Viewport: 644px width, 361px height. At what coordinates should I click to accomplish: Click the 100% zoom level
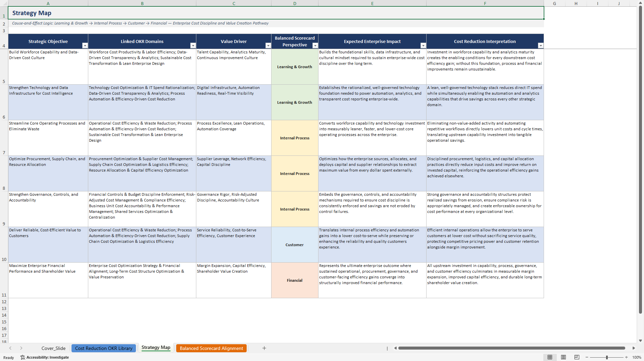coord(637,357)
